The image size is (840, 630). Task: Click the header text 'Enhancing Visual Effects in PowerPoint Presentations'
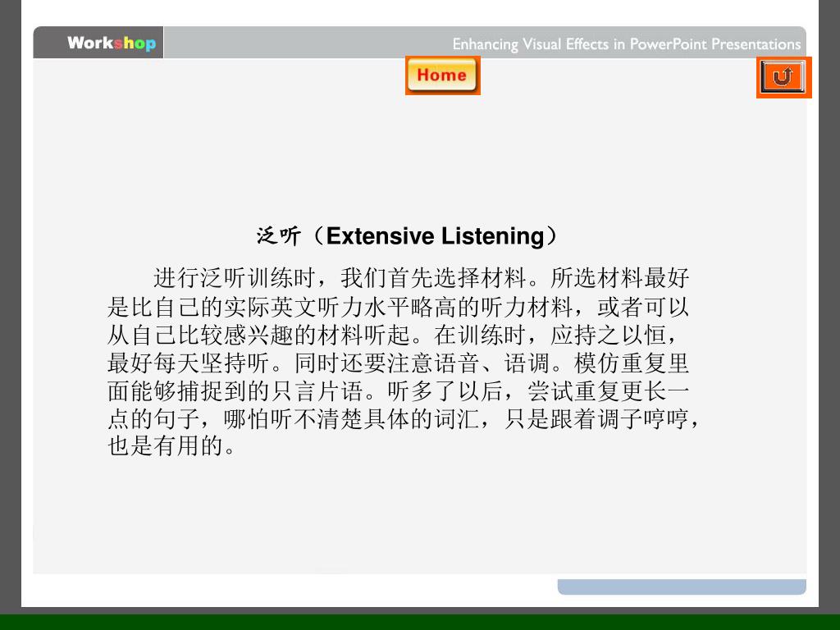[x=626, y=44]
